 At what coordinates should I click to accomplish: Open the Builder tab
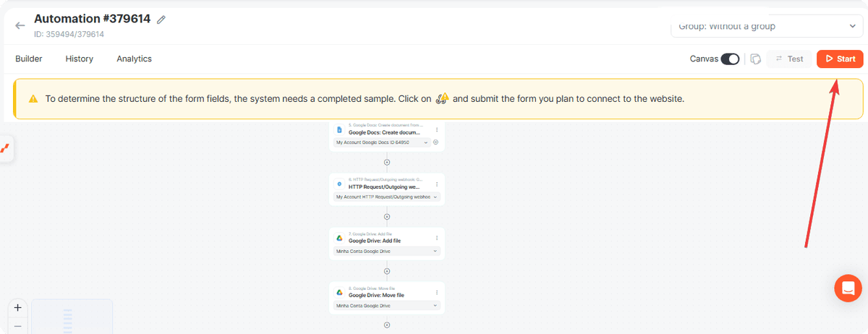coord(29,59)
